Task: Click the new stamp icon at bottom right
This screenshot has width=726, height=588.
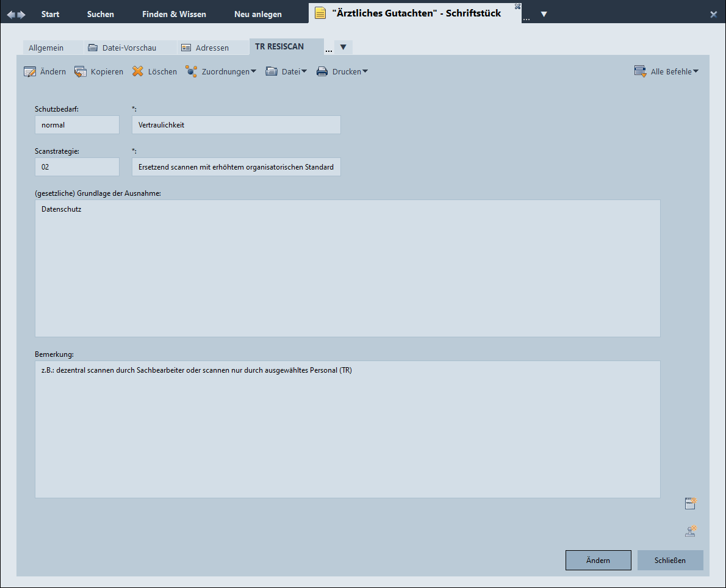Action: point(691,531)
